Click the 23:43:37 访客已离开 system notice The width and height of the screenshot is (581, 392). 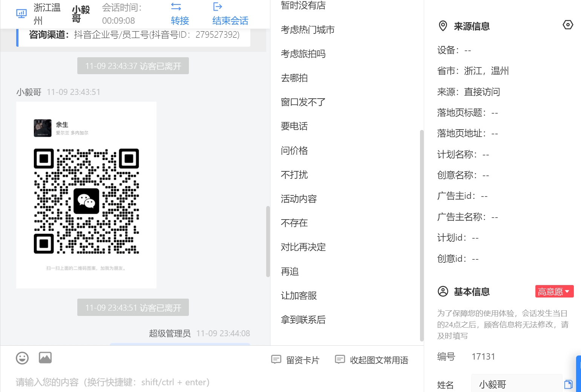133,66
